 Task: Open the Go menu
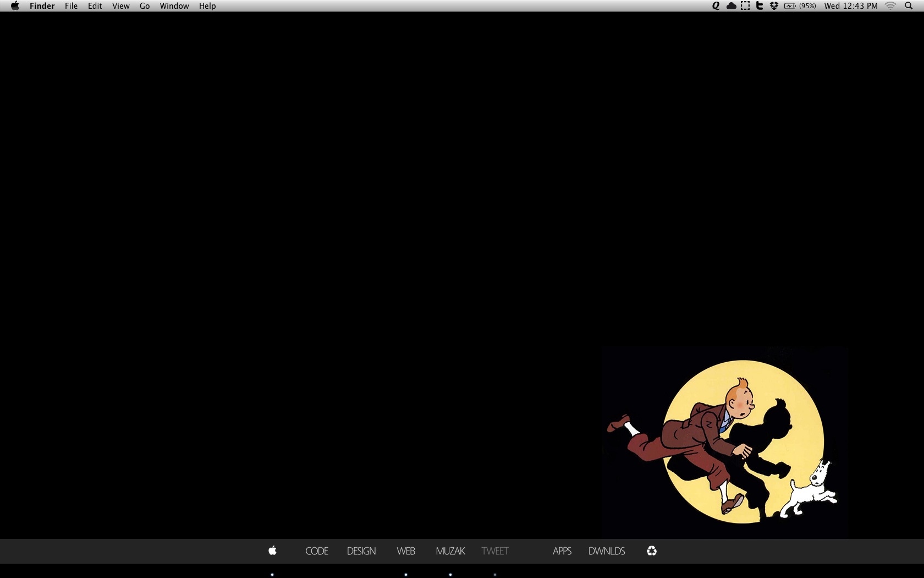(x=145, y=6)
